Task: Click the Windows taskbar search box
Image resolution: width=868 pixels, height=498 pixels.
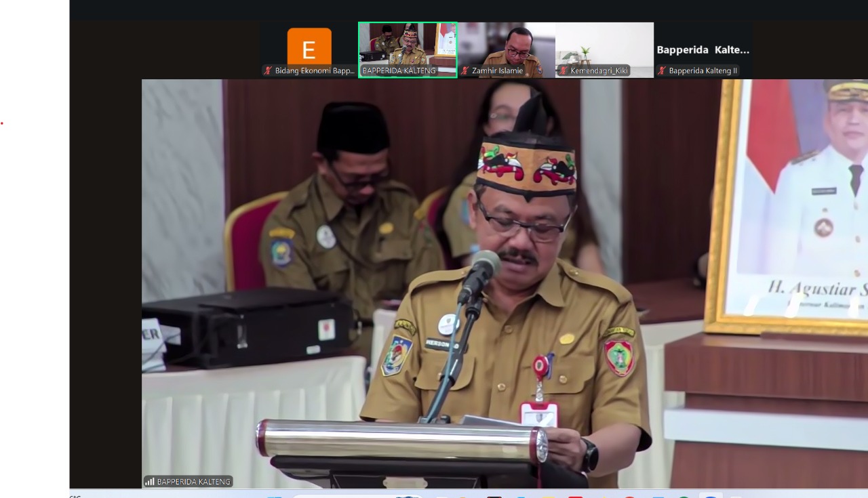Action: (353, 495)
